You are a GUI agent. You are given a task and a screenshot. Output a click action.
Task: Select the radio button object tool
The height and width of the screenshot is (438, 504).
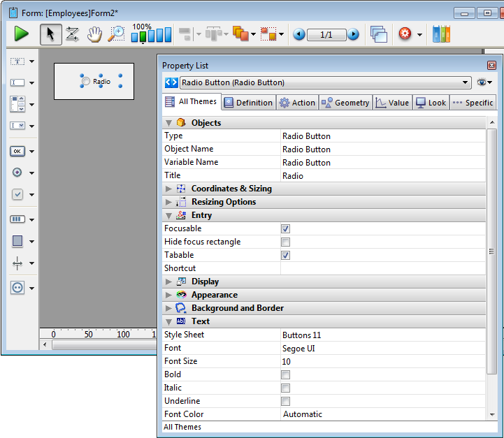(17, 173)
